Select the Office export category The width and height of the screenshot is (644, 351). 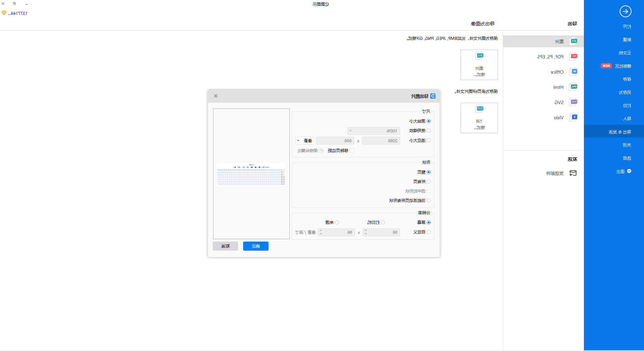point(543,72)
